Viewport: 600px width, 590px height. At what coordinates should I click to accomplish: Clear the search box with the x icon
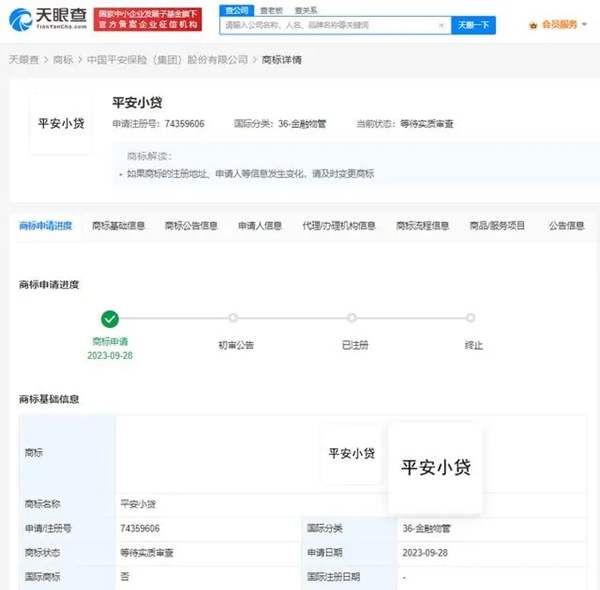click(x=441, y=25)
